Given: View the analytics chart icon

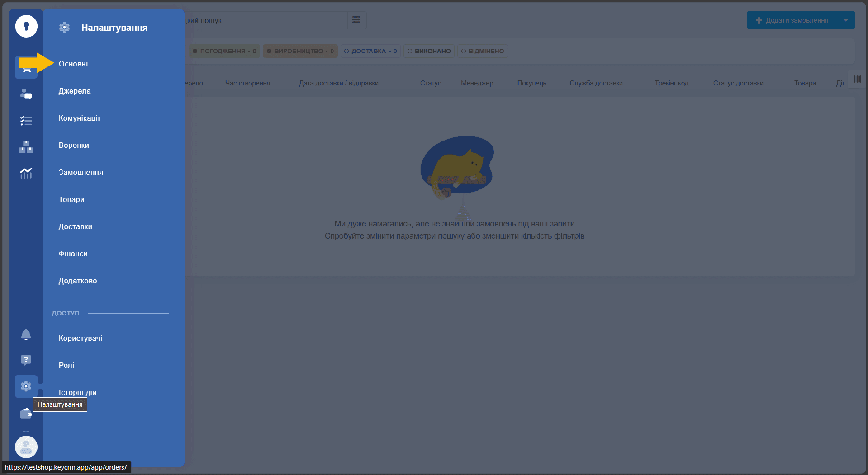Looking at the screenshot, I should coord(26,173).
